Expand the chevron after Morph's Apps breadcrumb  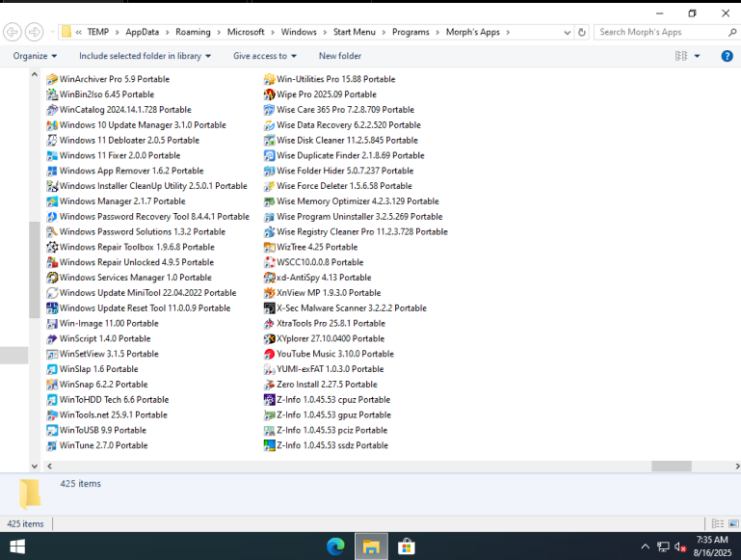508,32
